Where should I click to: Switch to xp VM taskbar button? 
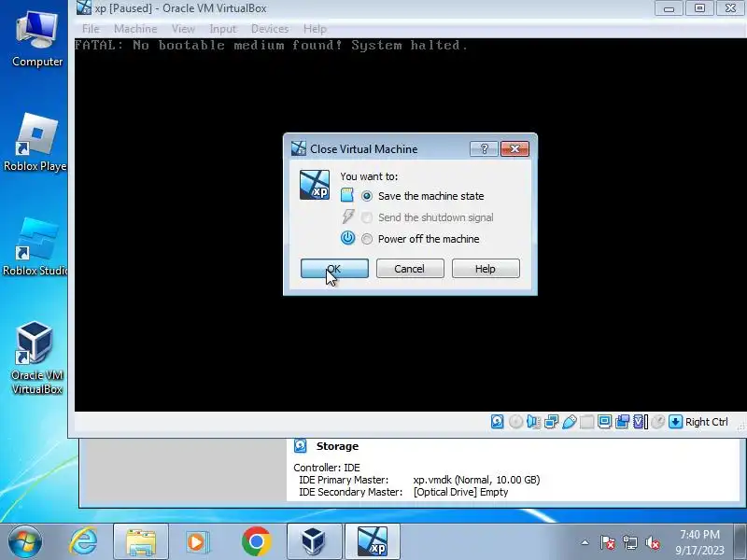click(x=373, y=542)
